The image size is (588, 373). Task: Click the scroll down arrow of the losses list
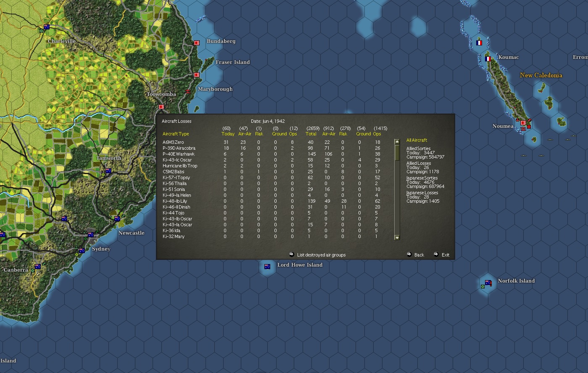click(x=397, y=238)
